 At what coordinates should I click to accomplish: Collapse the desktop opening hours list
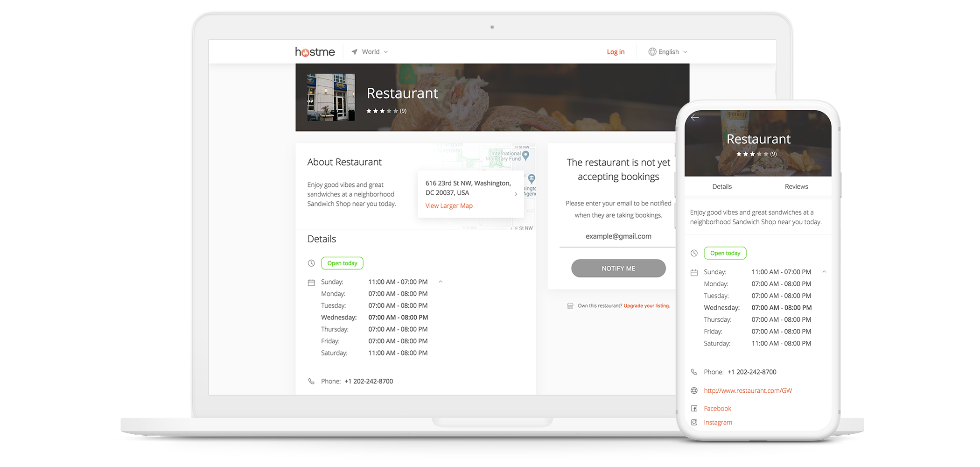point(440,282)
